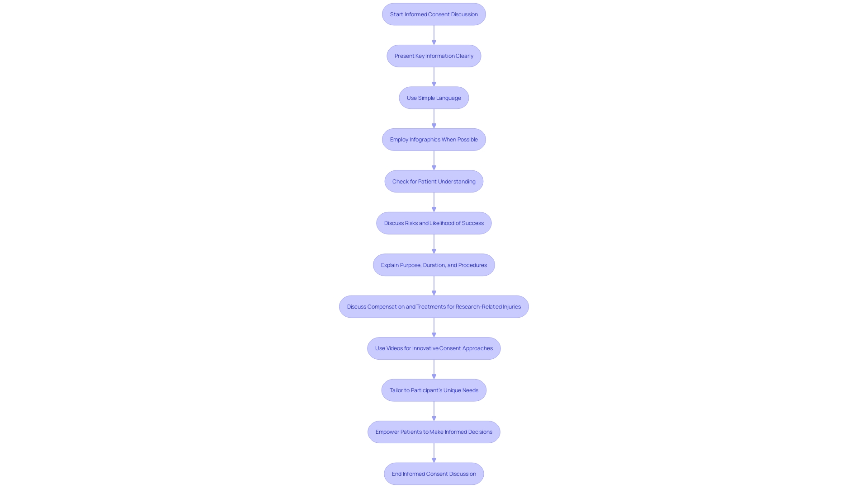Click the Use Videos for Innovative Consent node

(434, 348)
